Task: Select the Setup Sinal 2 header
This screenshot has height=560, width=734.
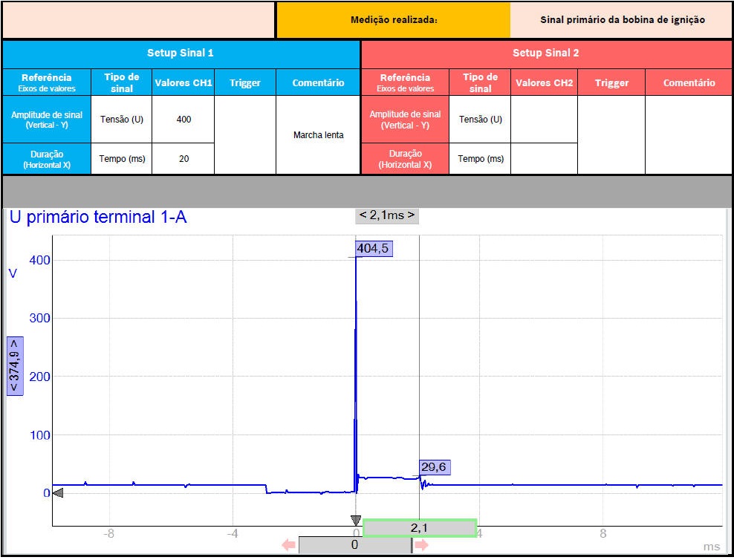Action: tap(546, 53)
